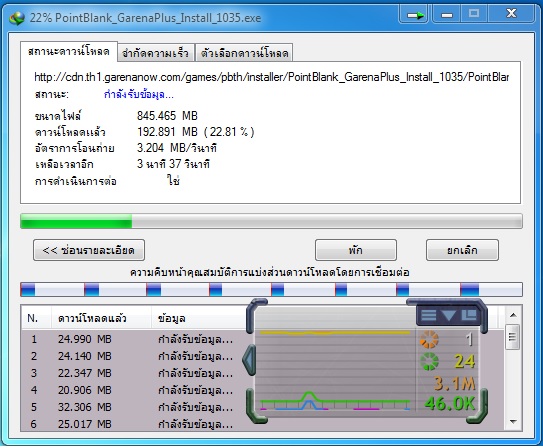Pause download with พัก button
Image resolution: width=543 pixels, height=448 pixels.
(x=356, y=250)
